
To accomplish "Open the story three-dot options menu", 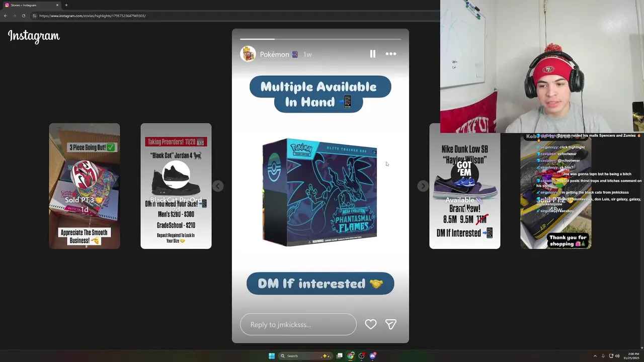I will click(x=391, y=54).
